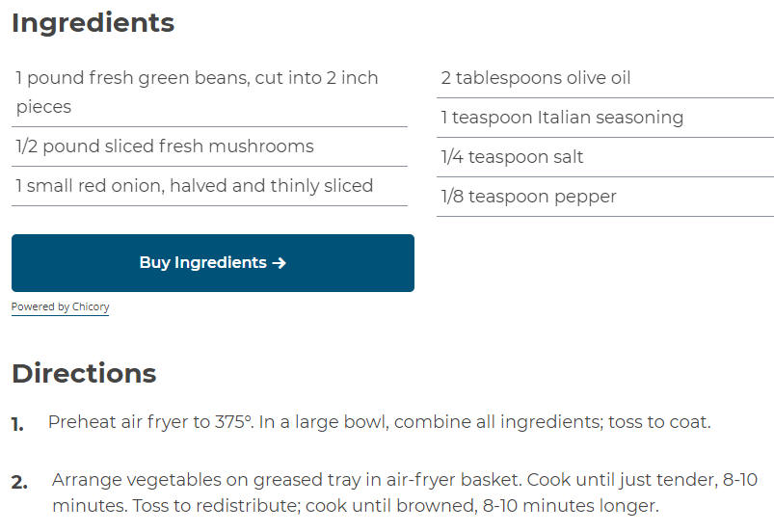Click the Buy Ingredients button
The image size is (774, 532).
213,263
